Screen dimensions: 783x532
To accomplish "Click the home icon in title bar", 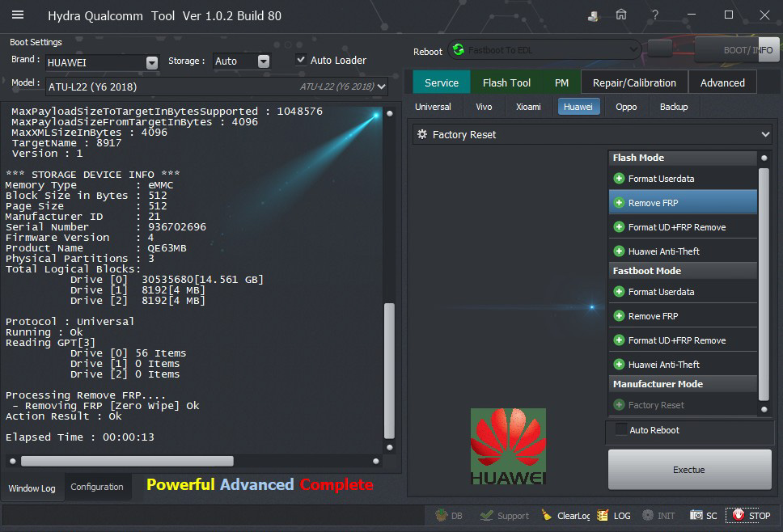I will pos(621,15).
